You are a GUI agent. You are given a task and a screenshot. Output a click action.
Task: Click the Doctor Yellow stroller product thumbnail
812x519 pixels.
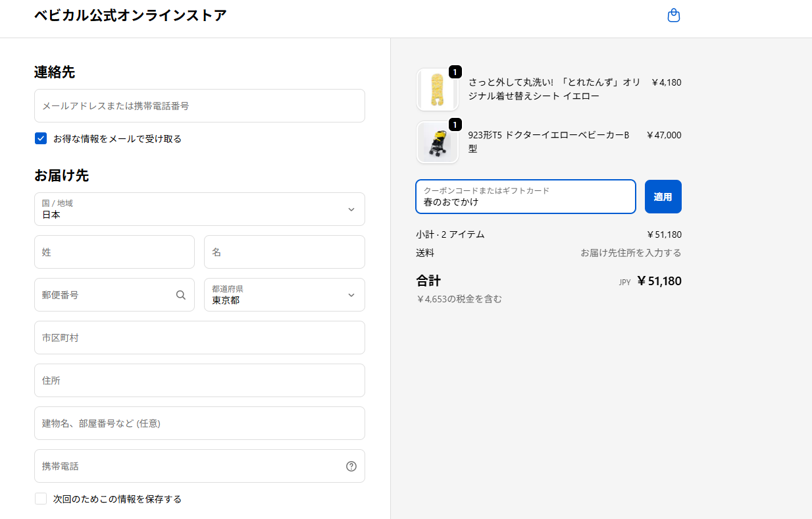[x=437, y=142]
